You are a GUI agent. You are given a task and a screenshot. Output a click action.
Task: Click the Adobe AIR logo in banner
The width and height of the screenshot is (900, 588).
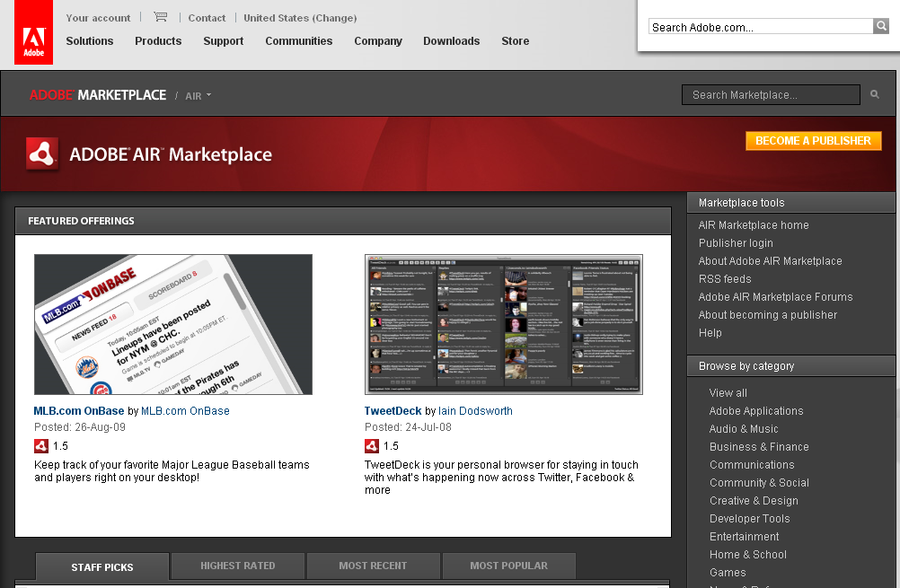42,154
